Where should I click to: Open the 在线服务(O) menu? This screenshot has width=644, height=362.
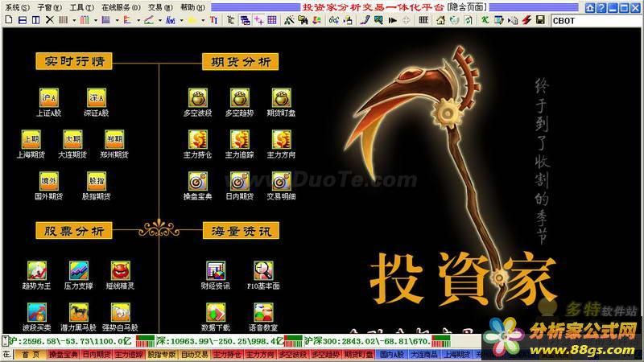pyautogui.click(x=122, y=7)
